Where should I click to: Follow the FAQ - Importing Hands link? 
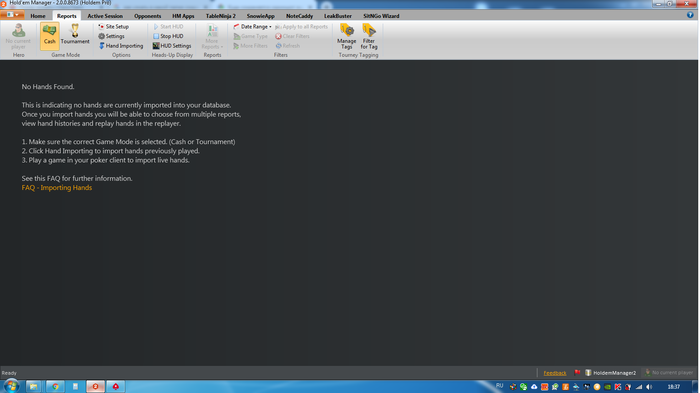point(57,188)
